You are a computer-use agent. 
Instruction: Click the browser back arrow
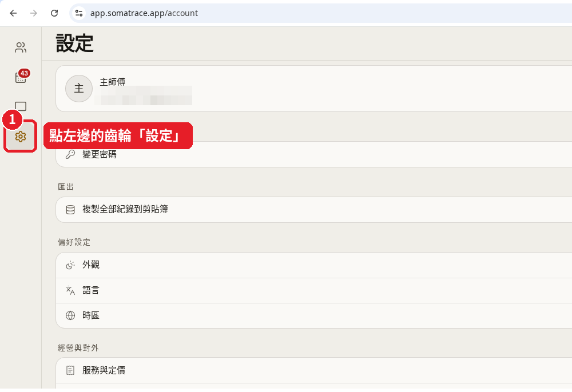click(14, 13)
